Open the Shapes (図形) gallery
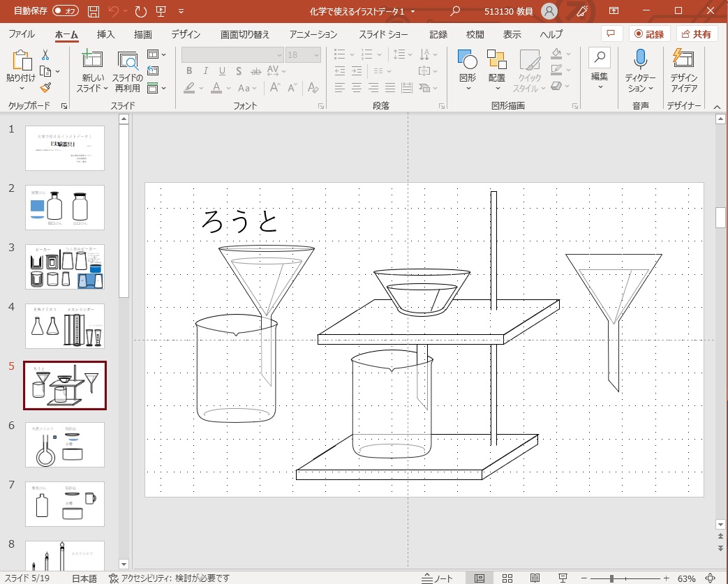 [x=468, y=70]
